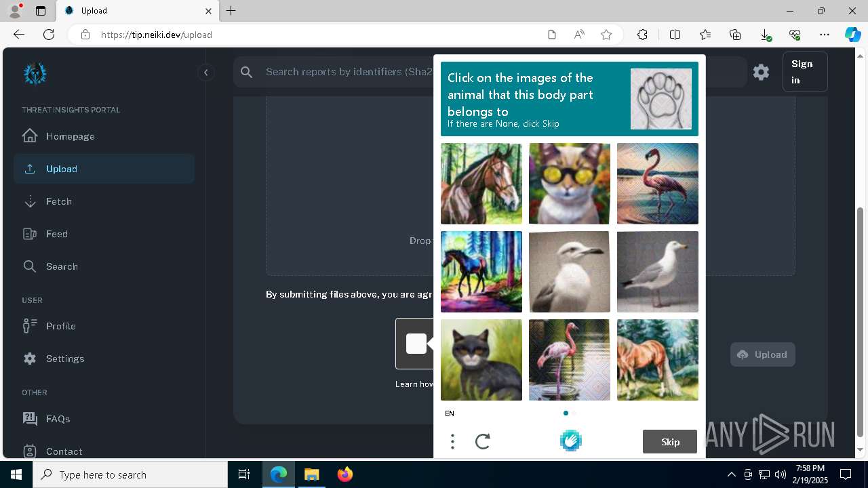
Task: Select Upload in the sidebar
Action: click(x=104, y=169)
